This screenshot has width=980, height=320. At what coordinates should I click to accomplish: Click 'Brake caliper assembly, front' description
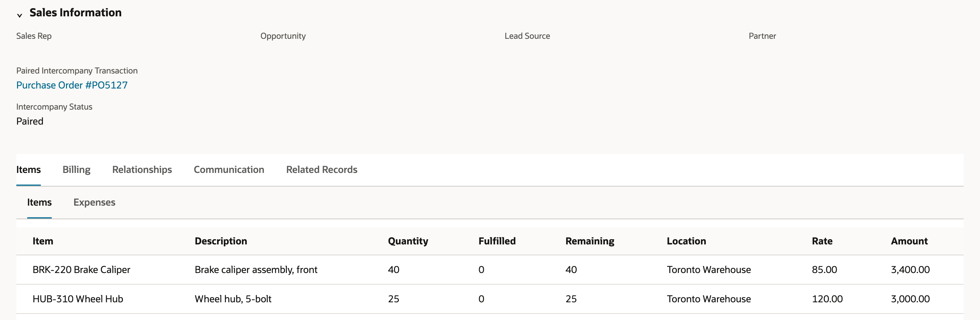tap(256, 269)
